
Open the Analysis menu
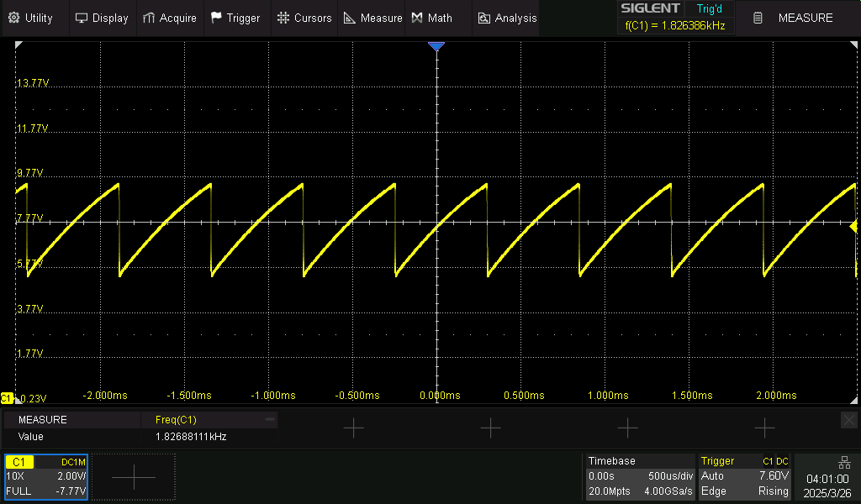click(505, 18)
